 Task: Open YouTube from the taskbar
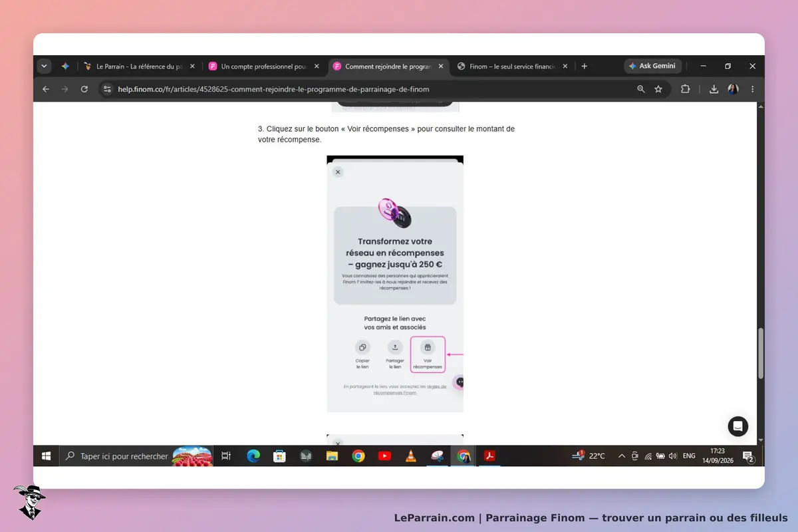(x=384, y=456)
